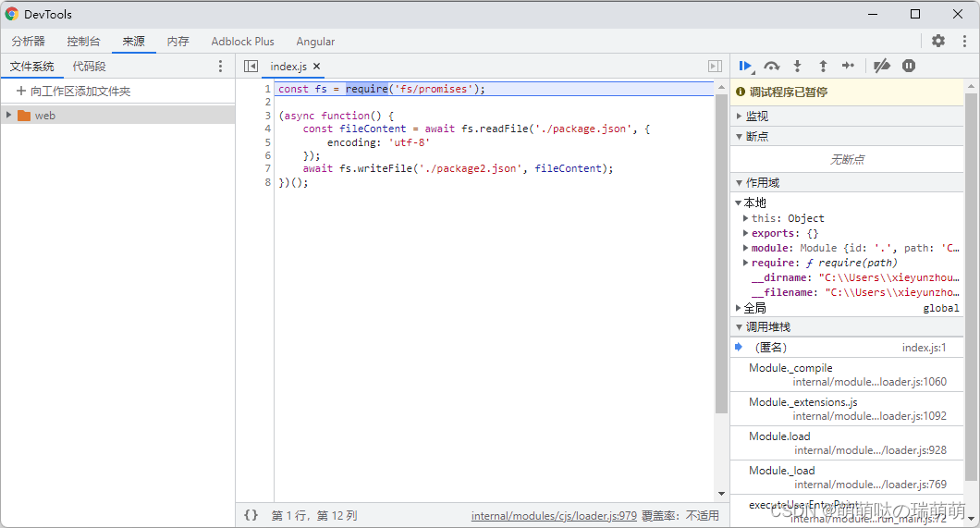The width and height of the screenshot is (980, 528).
Task: Close the index.js editor tab
Action: 317,67
